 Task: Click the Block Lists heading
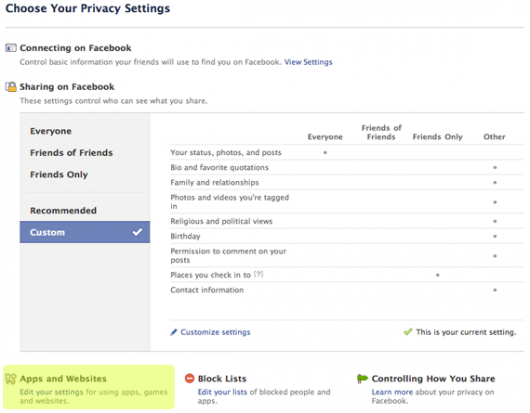(222, 379)
